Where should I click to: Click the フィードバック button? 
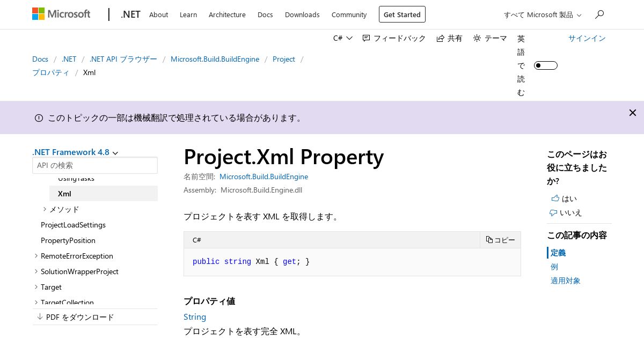point(394,38)
